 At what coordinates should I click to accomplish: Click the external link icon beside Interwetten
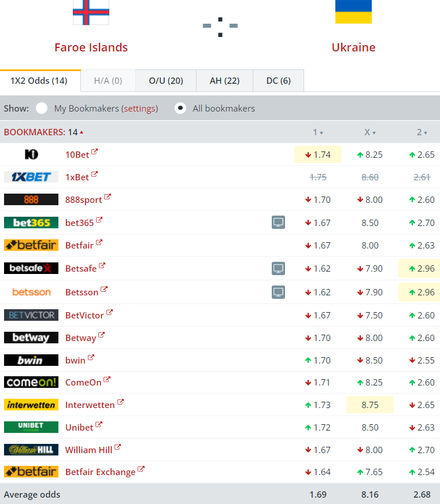[x=120, y=402]
